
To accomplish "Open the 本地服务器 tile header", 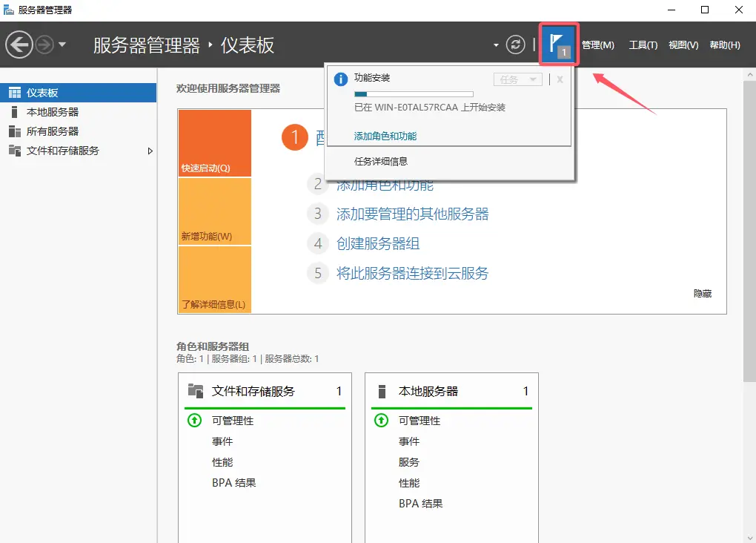I will pyautogui.click(x=451, y=391).
